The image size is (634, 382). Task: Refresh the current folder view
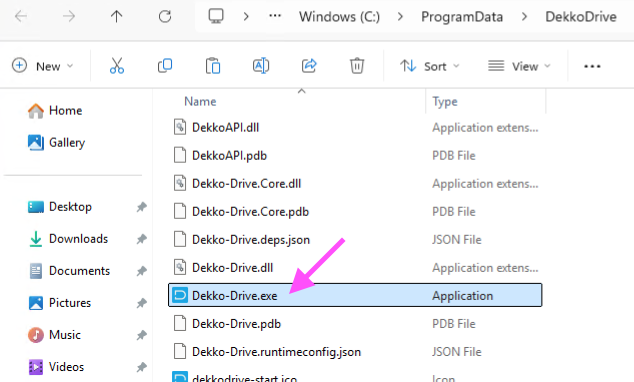coord(165,17)
